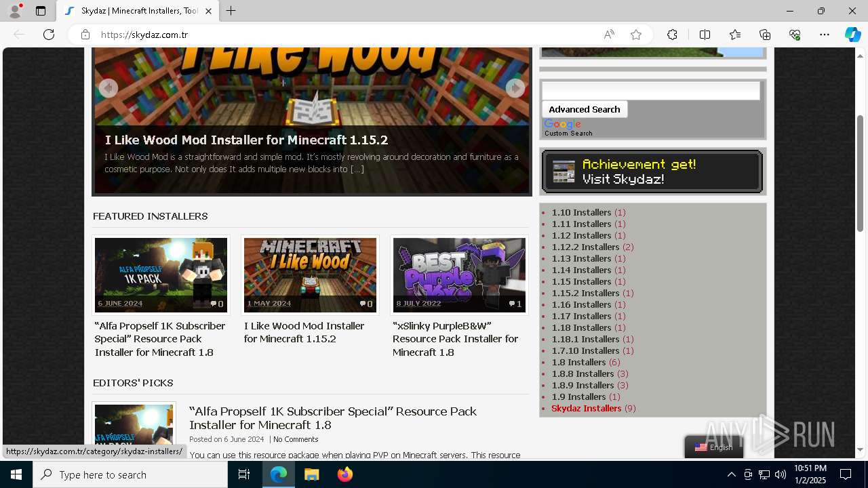Viewport: 868px width, 488px height.
Task: Open I Like Wood Mod slider title
Action: (x=246, y=140)
